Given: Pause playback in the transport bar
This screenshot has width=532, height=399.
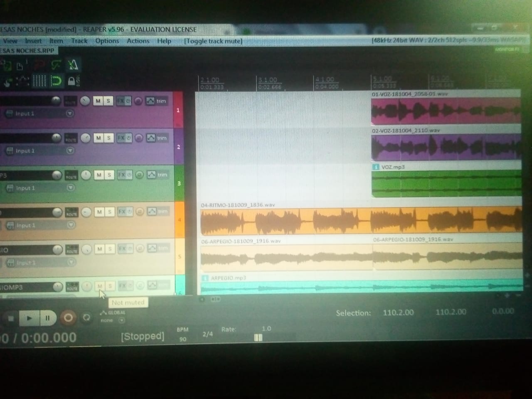Looking at the screenshot, I should coord(47,318).
